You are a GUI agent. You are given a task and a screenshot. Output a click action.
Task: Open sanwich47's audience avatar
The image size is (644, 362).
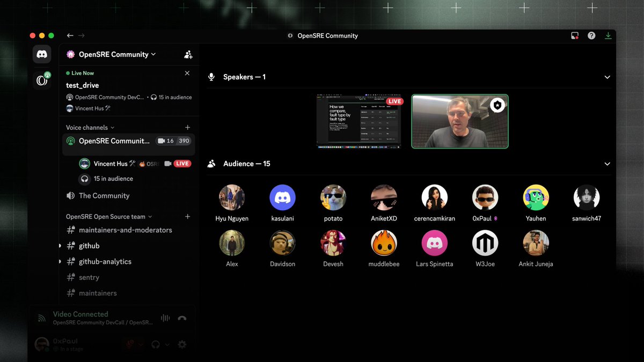pyautogui.click(x=586, y=197)
